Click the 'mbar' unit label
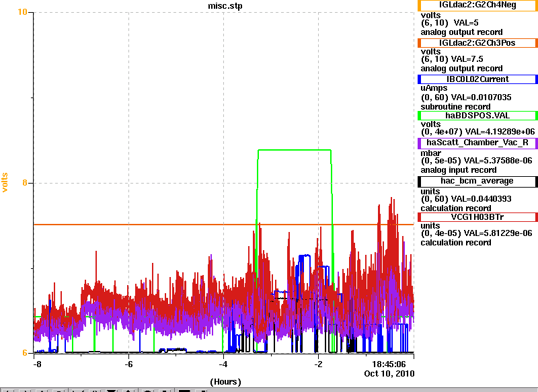The width and height of the screenshot is (538, 392). point(430,153)
